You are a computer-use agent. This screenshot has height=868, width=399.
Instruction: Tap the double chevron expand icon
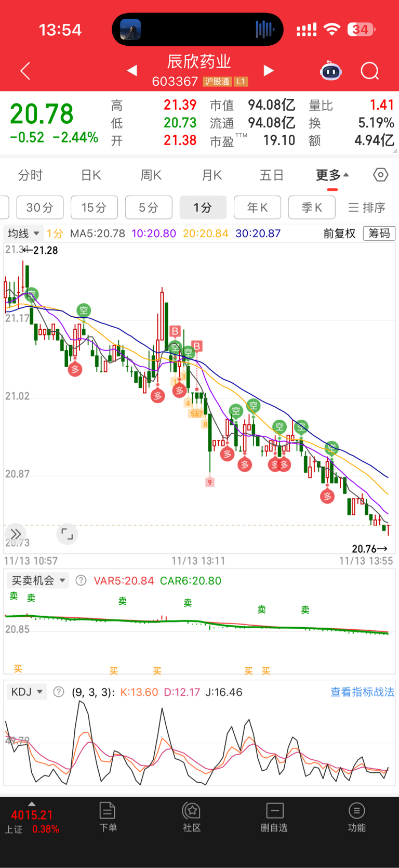click(16, 534)
